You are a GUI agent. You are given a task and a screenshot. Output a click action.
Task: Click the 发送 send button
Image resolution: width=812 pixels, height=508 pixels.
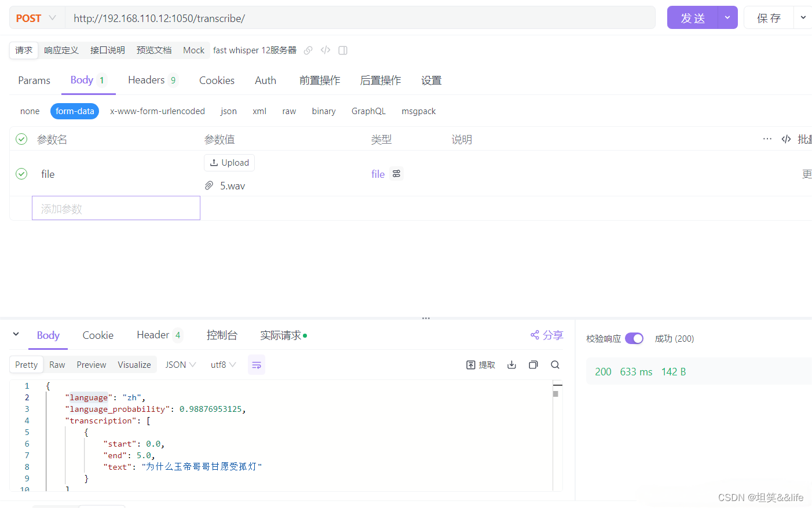[693, 17]
